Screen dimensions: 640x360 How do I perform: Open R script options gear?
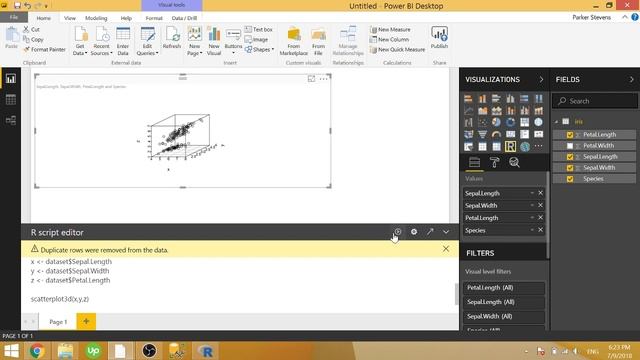414,232
